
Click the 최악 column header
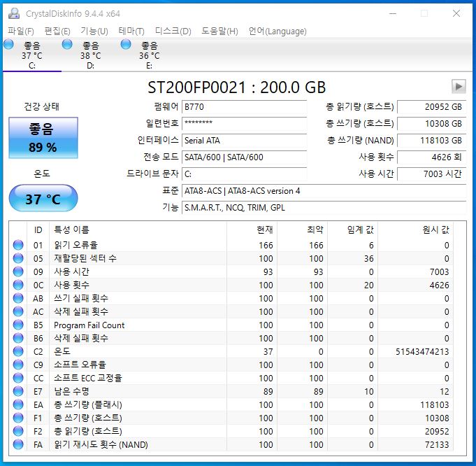click(x=302, y=230)
